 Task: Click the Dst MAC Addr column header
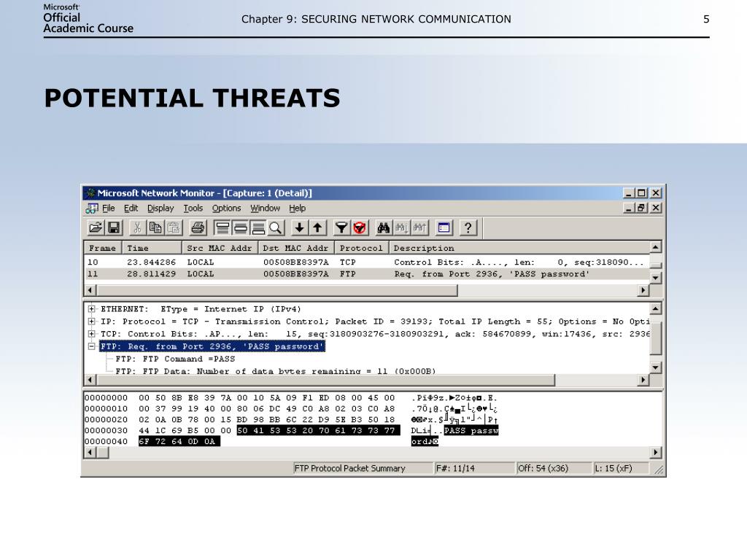[x=296, y=248]
